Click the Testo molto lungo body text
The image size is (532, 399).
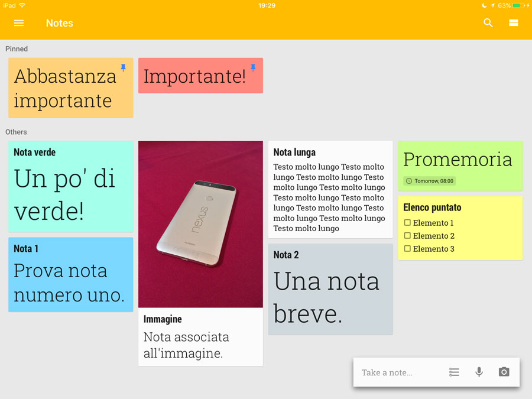(x=329, y=197)
